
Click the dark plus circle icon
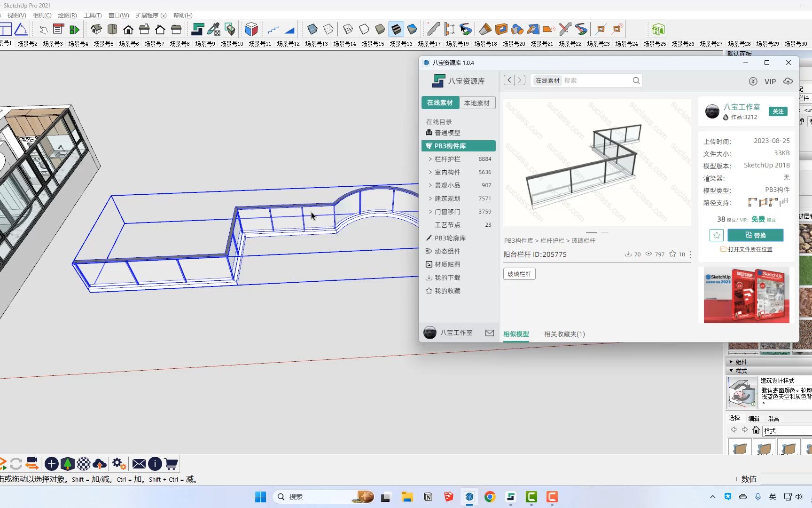pyautogui.click(x=51, y=464)
